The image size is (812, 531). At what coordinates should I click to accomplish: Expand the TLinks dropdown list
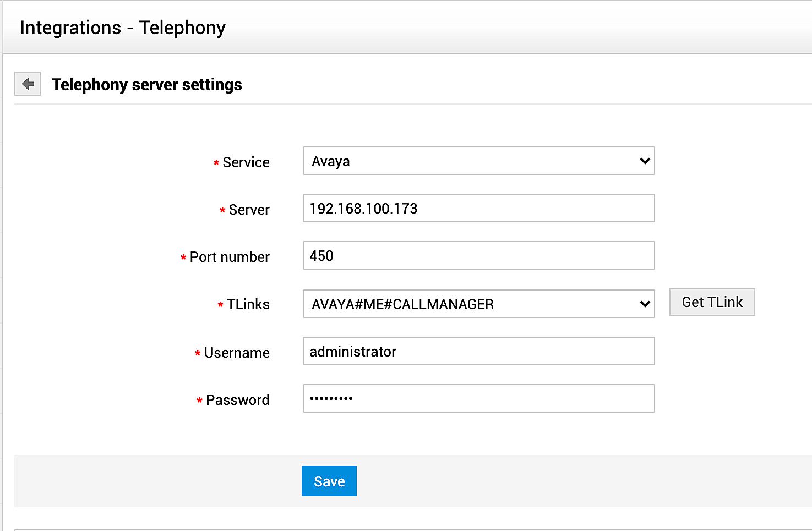click(x=468, y=304)
